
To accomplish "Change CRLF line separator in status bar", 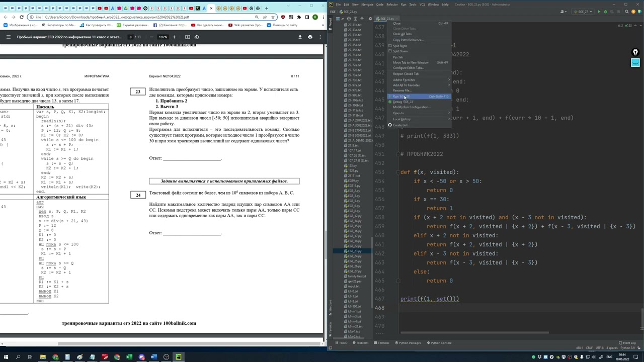I will click(x=590, y=348).
